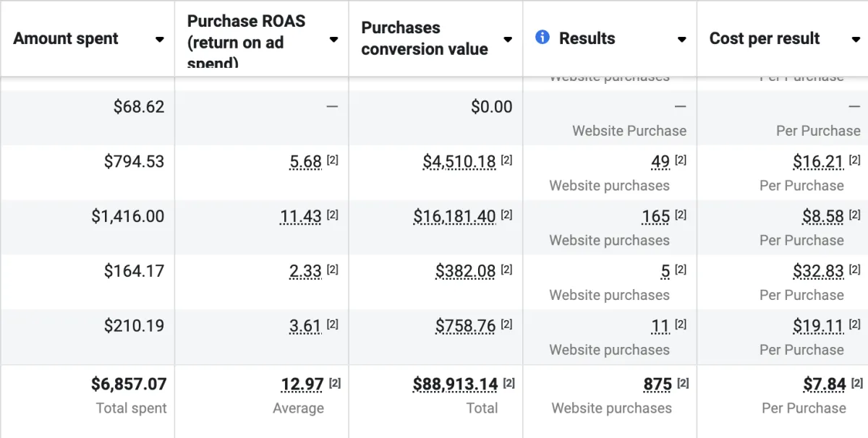Image resolution: width=868 pixels, height=438 pixels.
Task: Click the 5 results value
Action: [665, 272]
